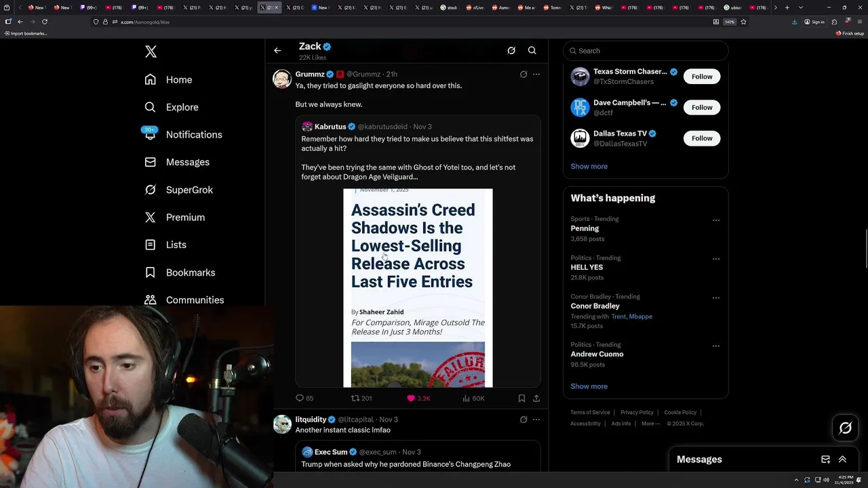Image resolution: width=868 pixels, height=488 pixels.
Task: Open Cookie Policy link
Action: [680, 413]
